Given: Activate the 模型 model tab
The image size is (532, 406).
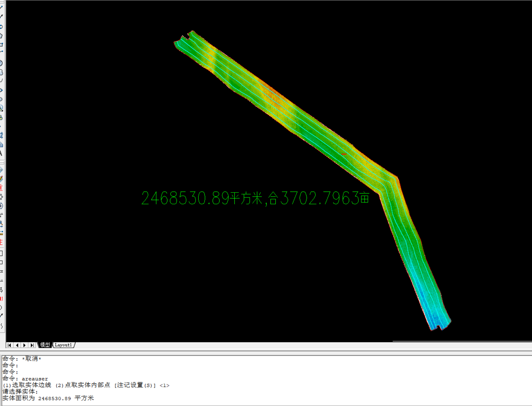Looking at the screenshot, I should (x=45, y=345).
